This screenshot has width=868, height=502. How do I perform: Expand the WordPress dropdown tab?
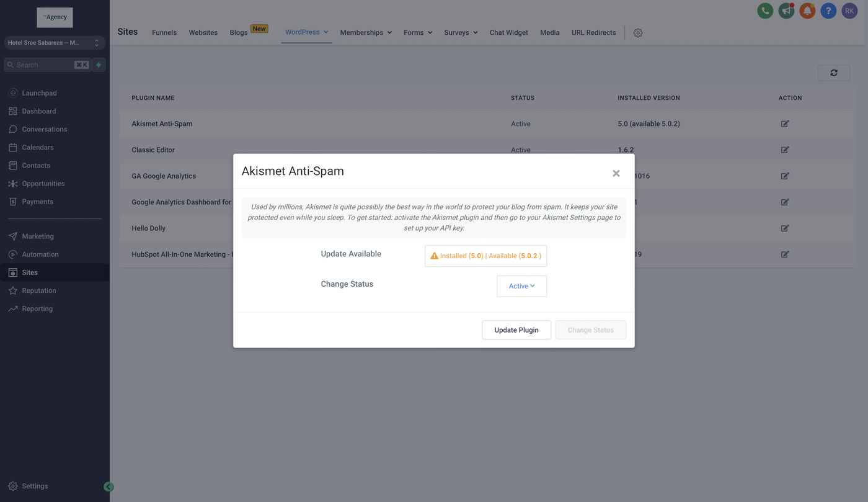[x=306, y=32]
